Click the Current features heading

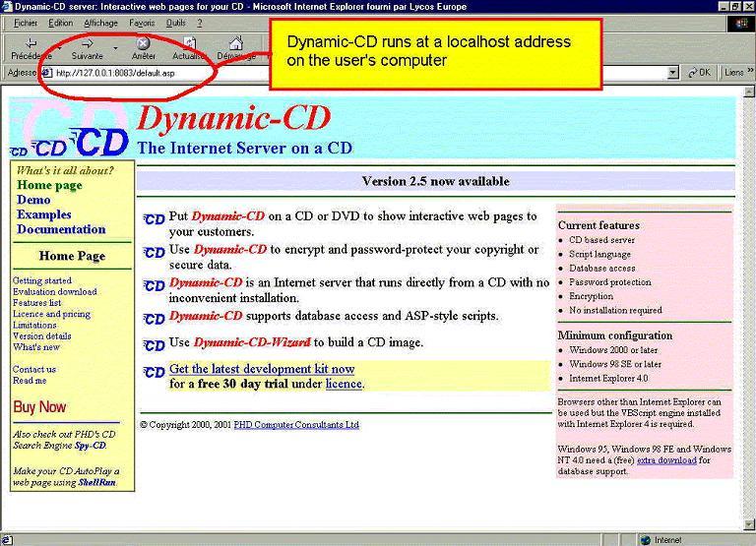(x=598, y=225)
